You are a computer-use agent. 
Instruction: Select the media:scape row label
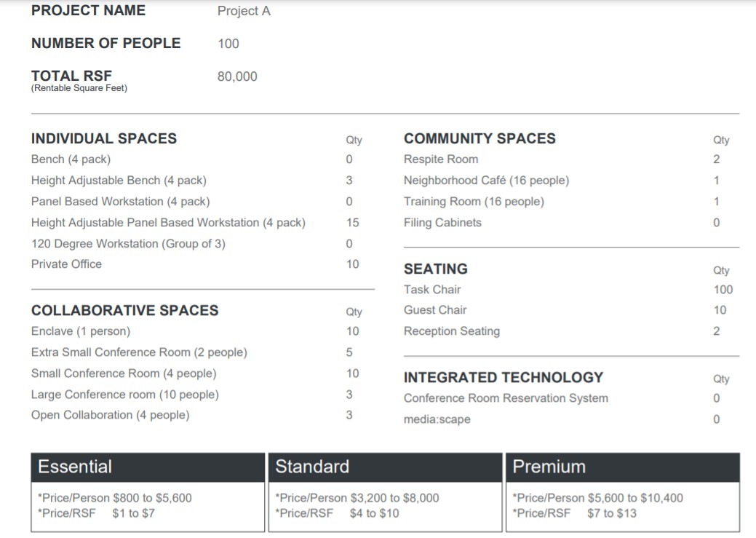[x=437, y=419]
